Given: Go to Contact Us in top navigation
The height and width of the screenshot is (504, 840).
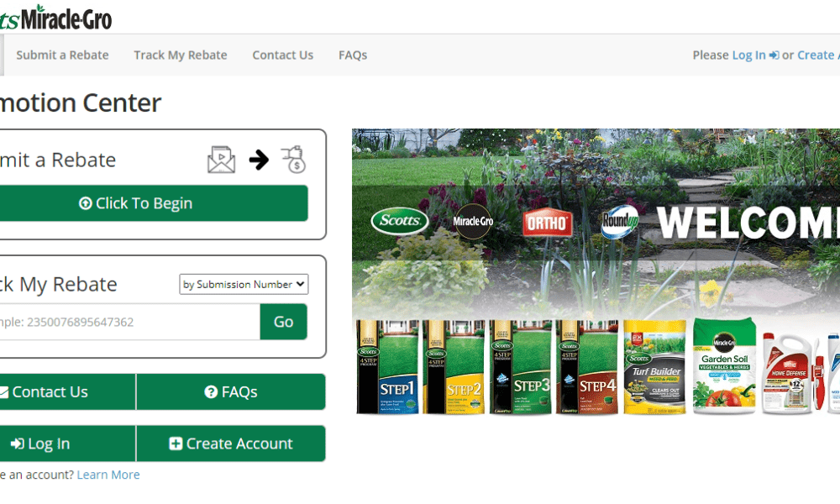Looking at the screenshot, I should (283, 55).
